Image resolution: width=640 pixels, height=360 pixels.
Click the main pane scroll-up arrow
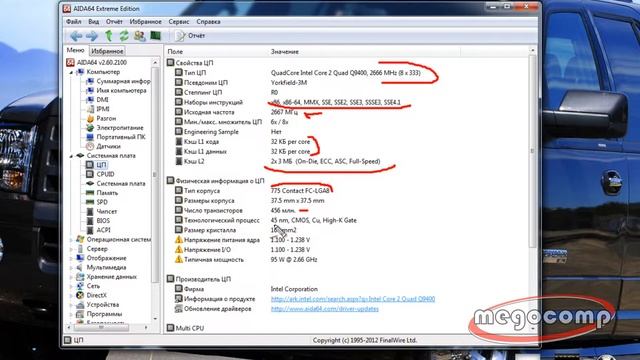tap(532, 51)
